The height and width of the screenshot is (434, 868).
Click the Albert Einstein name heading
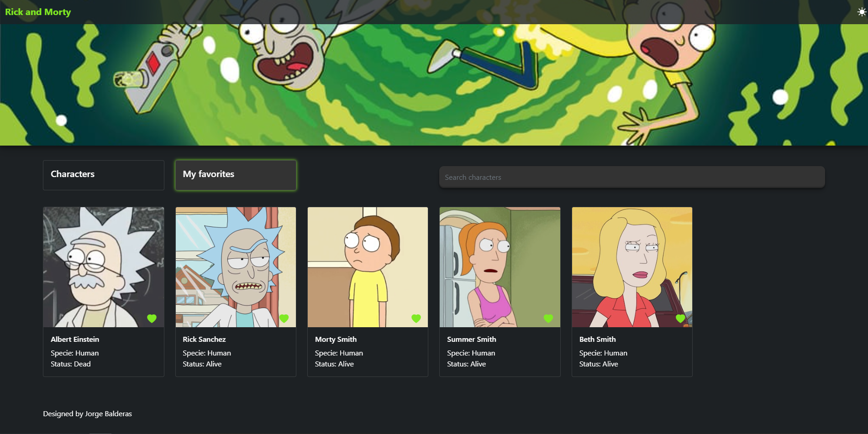(75, 339)
